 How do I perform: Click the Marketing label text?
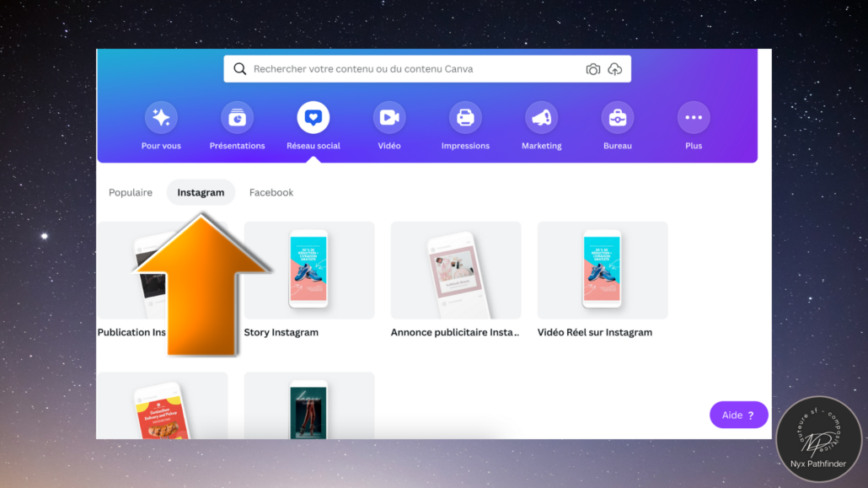[x=541, y=146]
